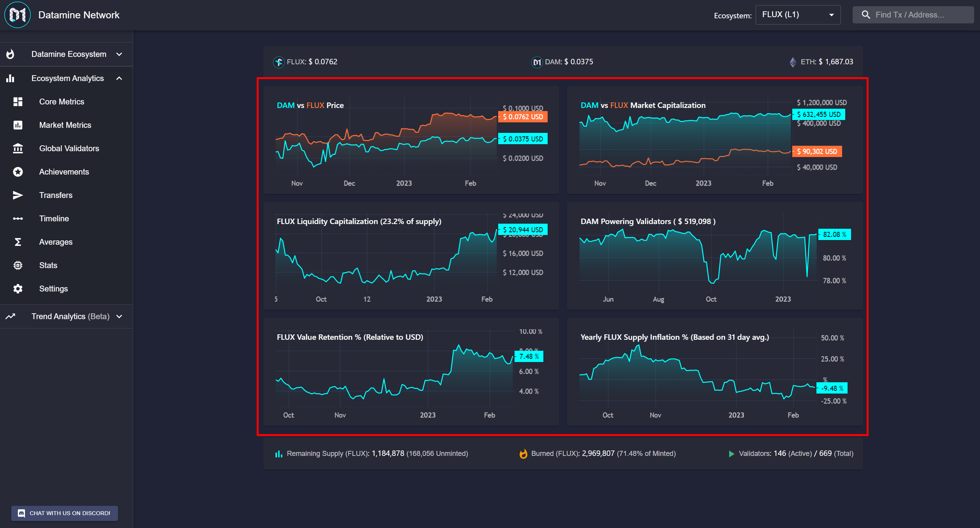Expand the Datamine Ecosystem chevron

pos(120,54)
